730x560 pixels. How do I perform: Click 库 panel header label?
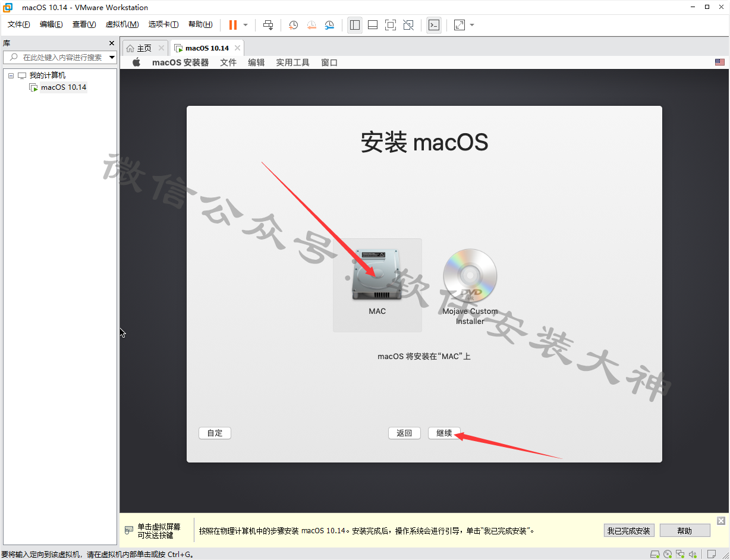[x=7, y=43]
